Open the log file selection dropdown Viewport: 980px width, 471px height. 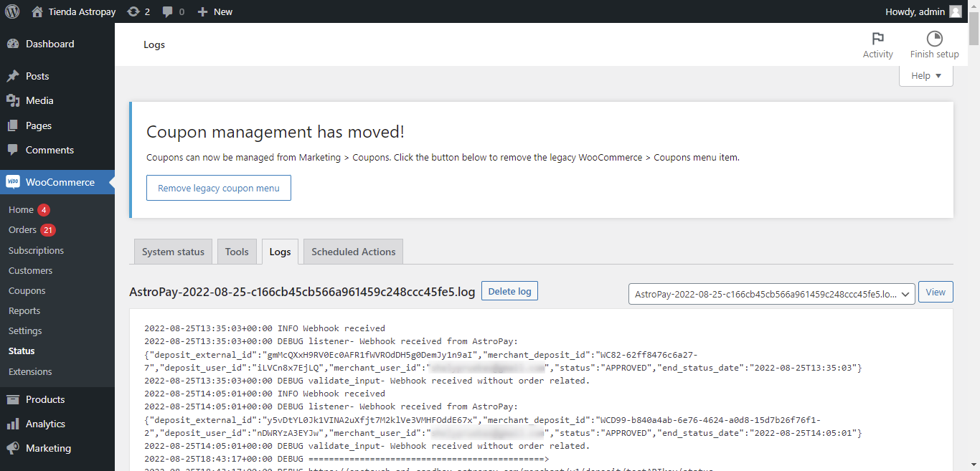click(x=771, y=294)
